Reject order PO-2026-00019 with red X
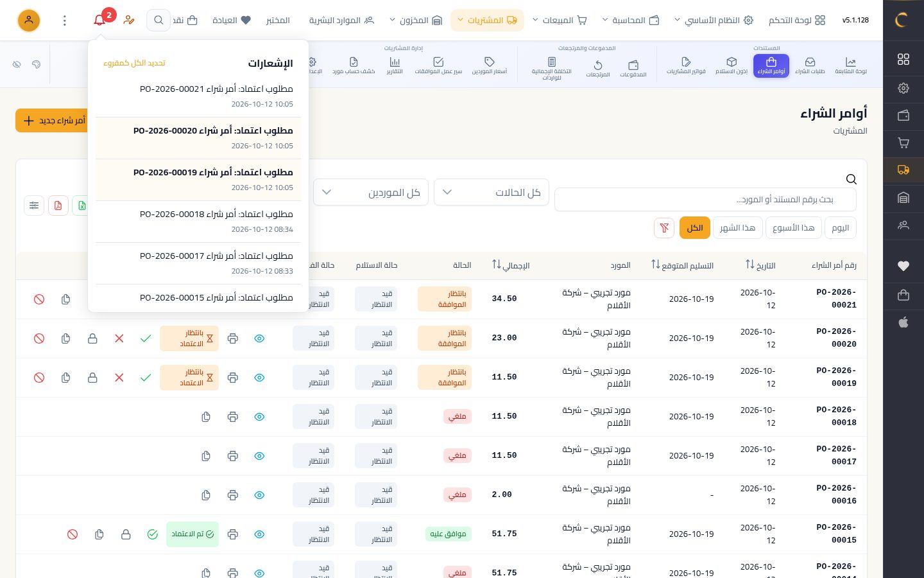924x578 pixels. click(119, 378)
